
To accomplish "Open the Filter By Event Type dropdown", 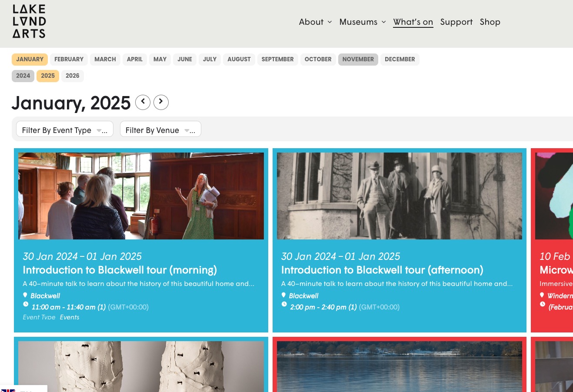I will tap(65, 129).
